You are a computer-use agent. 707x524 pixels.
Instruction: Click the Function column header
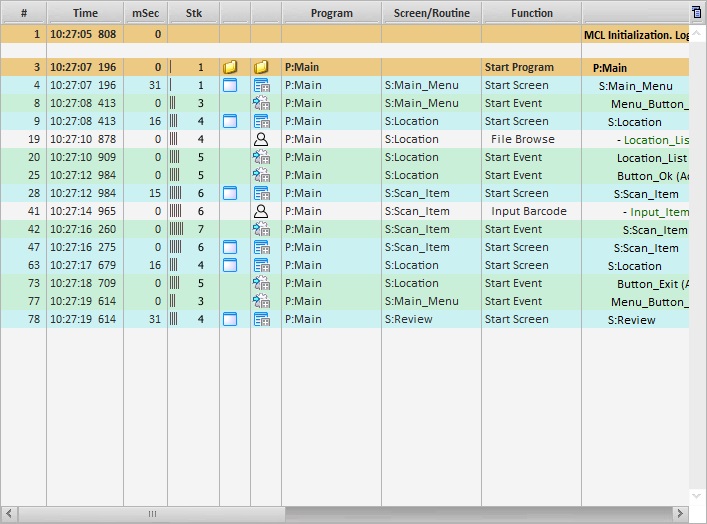(x=531, y=13)
